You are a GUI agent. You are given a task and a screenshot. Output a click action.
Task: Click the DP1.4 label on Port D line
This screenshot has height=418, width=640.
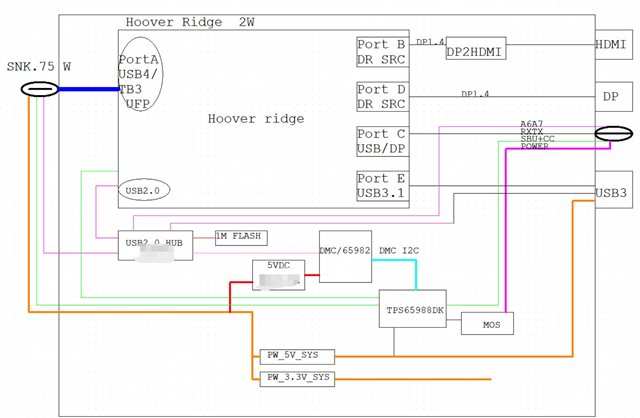click(x=475, y=94)
